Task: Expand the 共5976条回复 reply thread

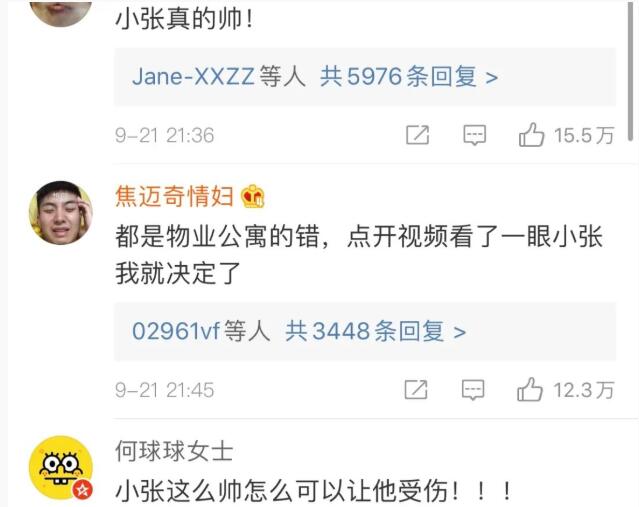Action: coord(409,77)
